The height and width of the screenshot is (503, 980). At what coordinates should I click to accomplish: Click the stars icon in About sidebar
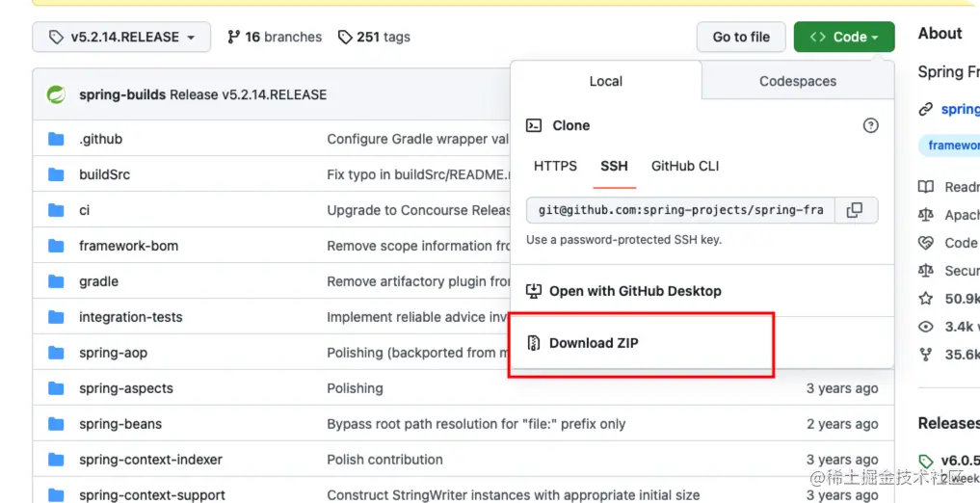tap(926, 298)
